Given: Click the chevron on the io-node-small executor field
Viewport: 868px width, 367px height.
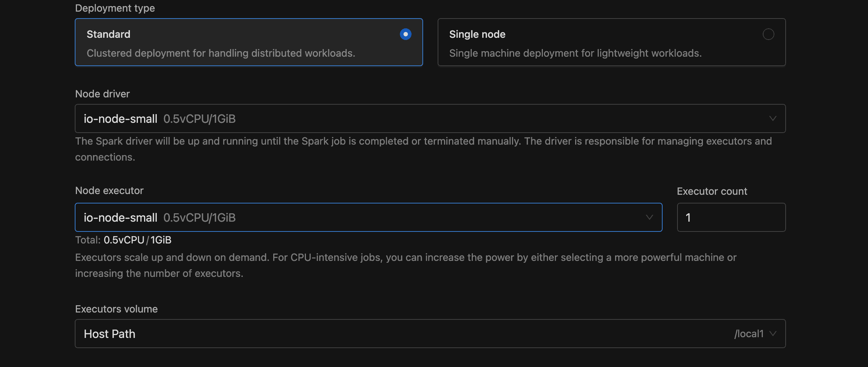Looking at the screenshot, I should tap(649, 217).
